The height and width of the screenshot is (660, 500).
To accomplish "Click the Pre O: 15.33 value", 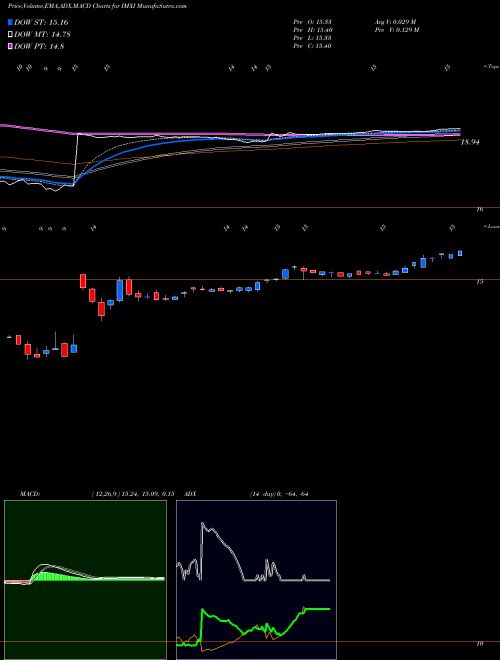I will (312, 22).
